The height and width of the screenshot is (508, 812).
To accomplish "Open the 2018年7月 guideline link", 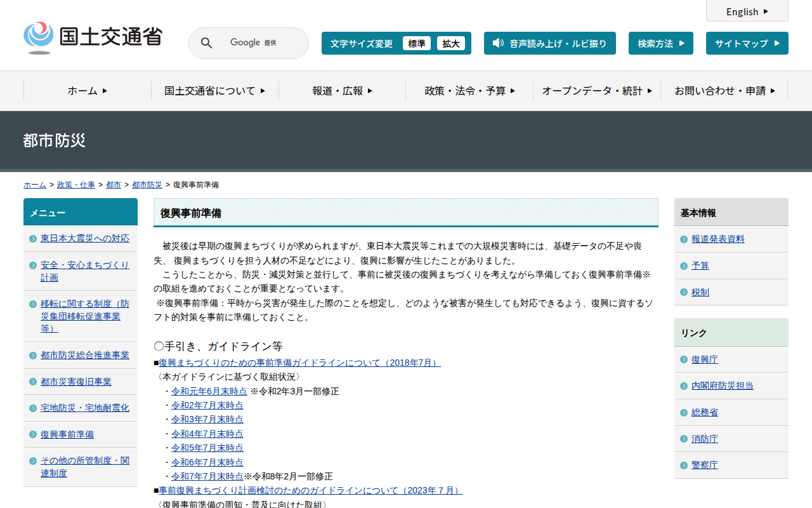I will coord(299,363).
